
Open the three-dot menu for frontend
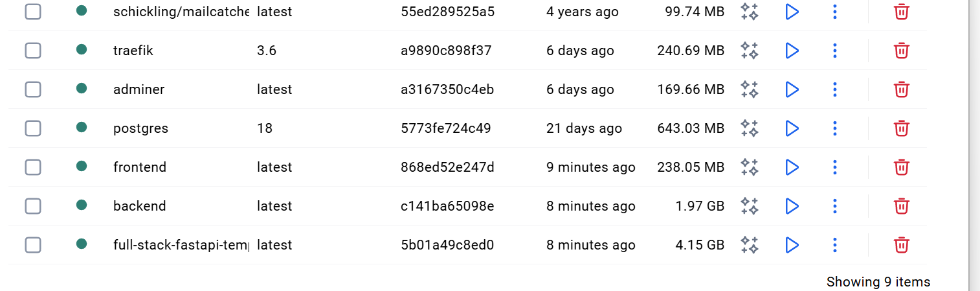[x=835, y=167]
